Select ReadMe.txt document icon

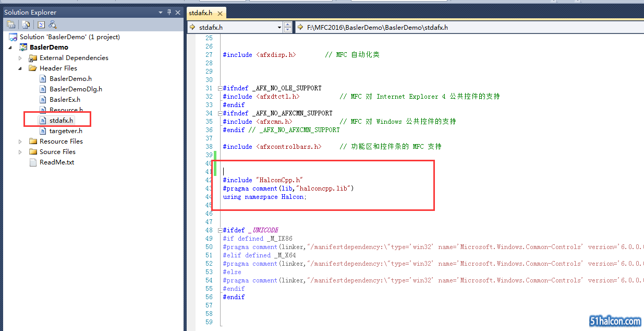[33, 162]
